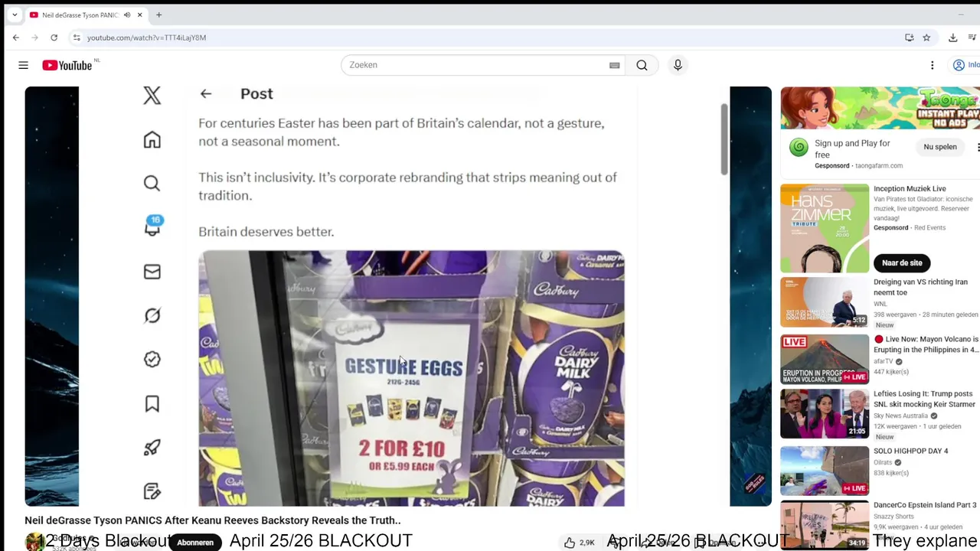Viewport: 980px width, 551px height.
Task: Open DancerCo Epstein Island Part 3 video
Action: [x=925, y=505]
